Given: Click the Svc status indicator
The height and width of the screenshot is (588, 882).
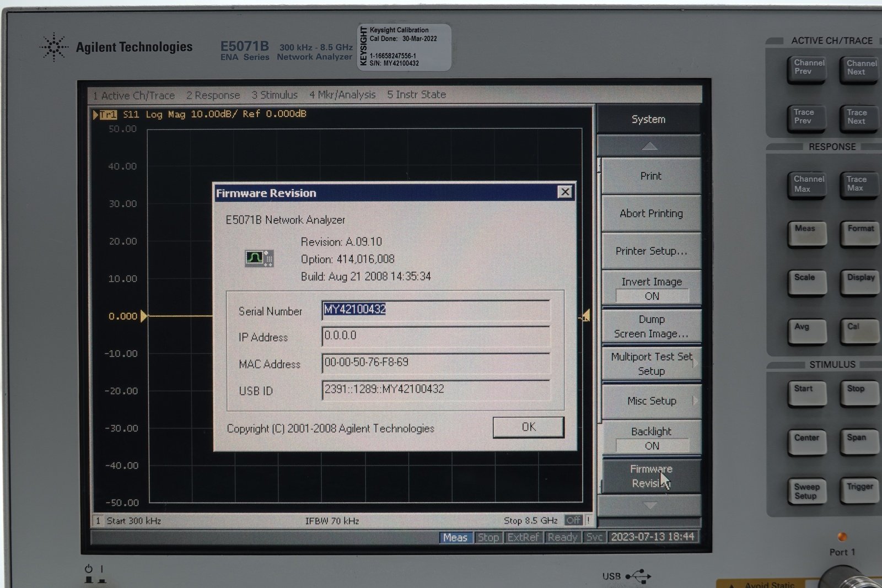Looking at the screenshot, I should click(594, 537).
